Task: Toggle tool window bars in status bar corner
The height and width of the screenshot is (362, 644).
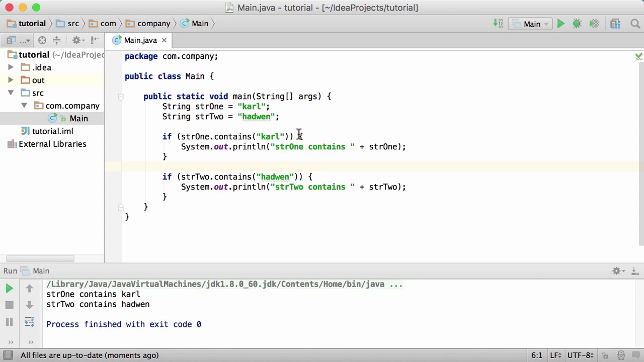Action: click(x=8, y=355)
